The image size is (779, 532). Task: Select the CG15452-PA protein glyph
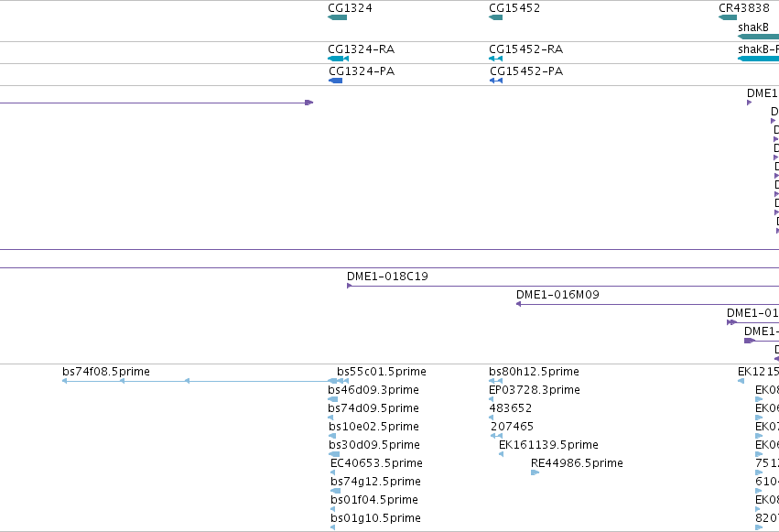point(496,81)
